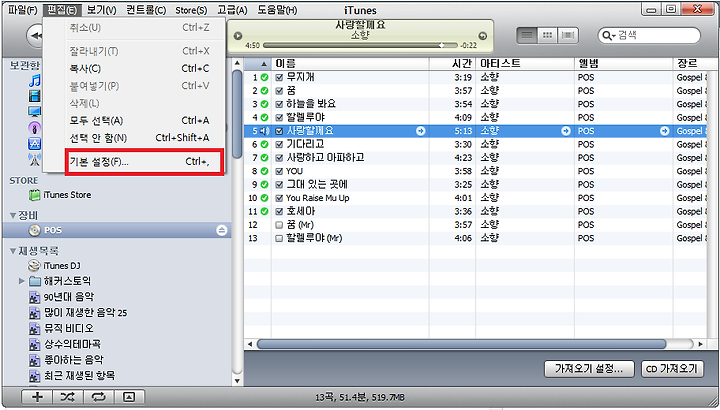Eject the POS disc using eject icon
Screen dimensions: 720x410
tap(221, 230)
